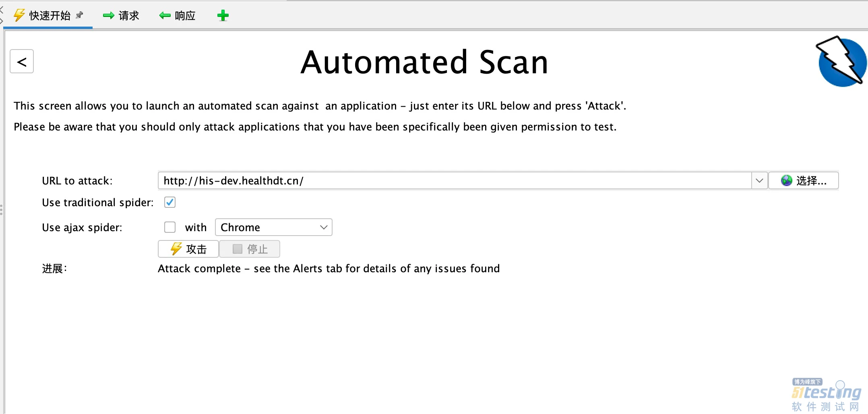The height and width of the screenshot is (414, 868).
Task: Open the Chrome browser dropdown
Action: click(x=273, y=228)
